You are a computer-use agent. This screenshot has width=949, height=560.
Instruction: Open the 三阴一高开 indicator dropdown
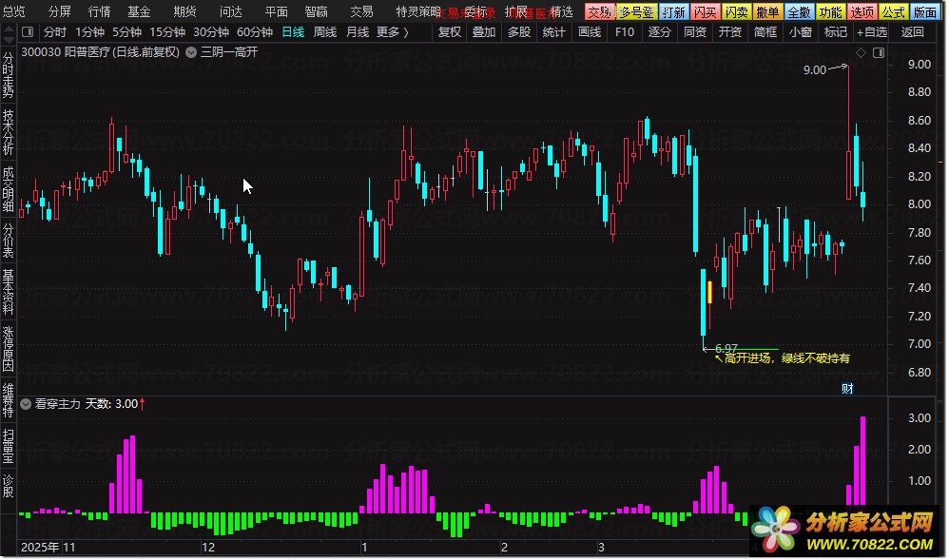[190, 52]
